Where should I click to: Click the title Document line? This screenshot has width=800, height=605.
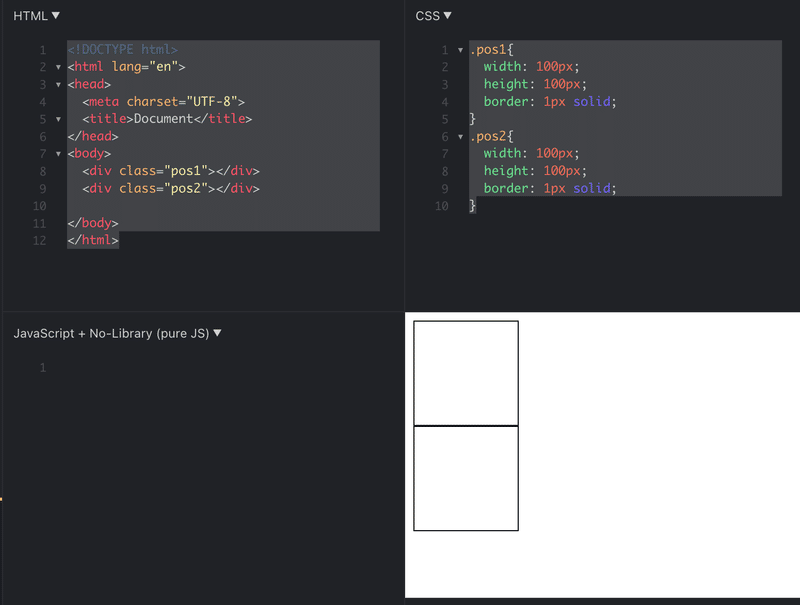tap(167, 119)
